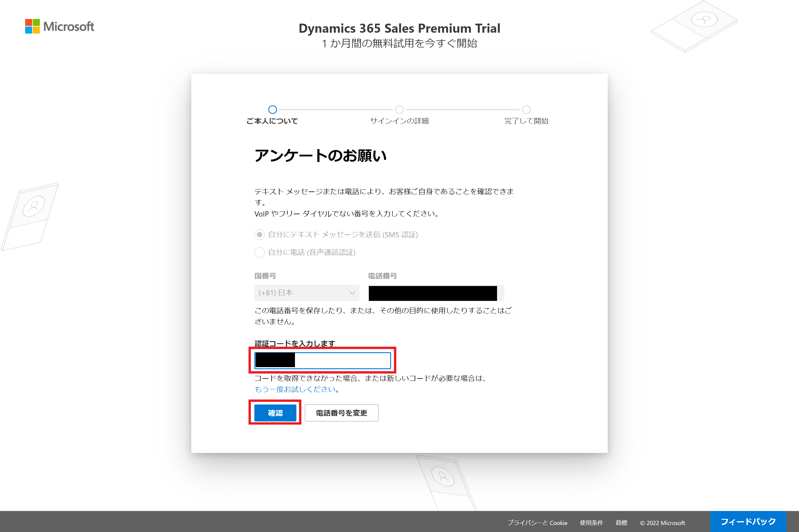Select the SMS text message verification radio

pos(260,234)
